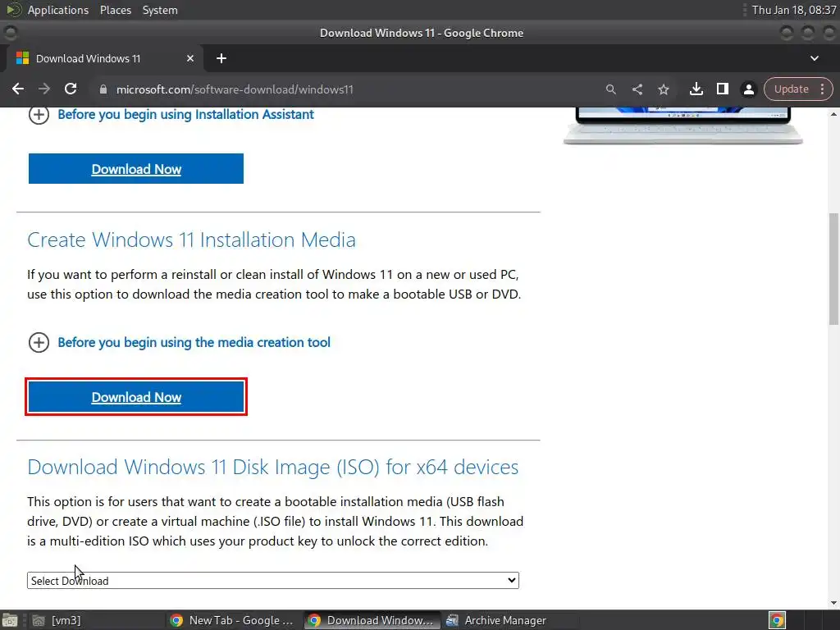Click the page vertical scrollbar thumb

tap(833, 269)
